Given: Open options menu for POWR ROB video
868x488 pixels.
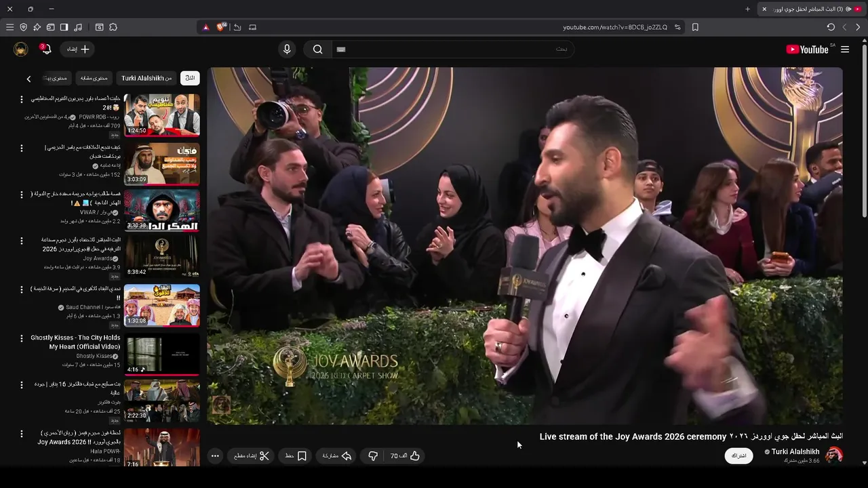Looking at the screenshot, I should (21, 99).
